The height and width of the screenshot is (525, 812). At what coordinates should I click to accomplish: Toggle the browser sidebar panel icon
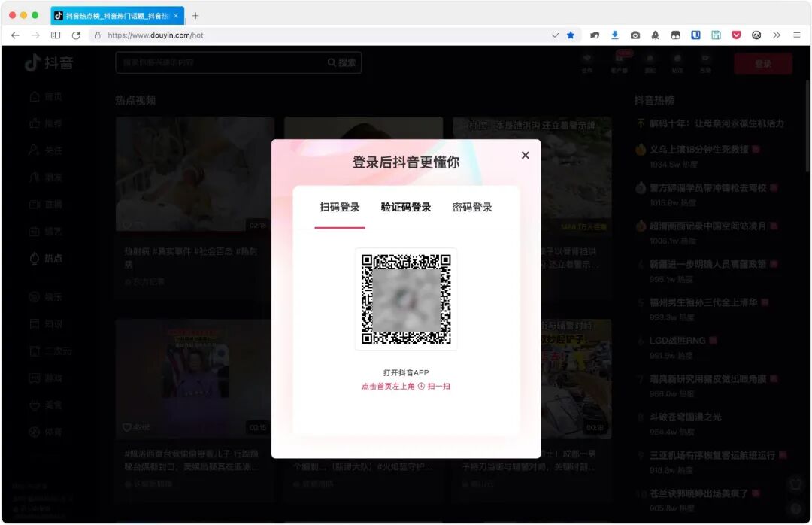tap(56, 35)
